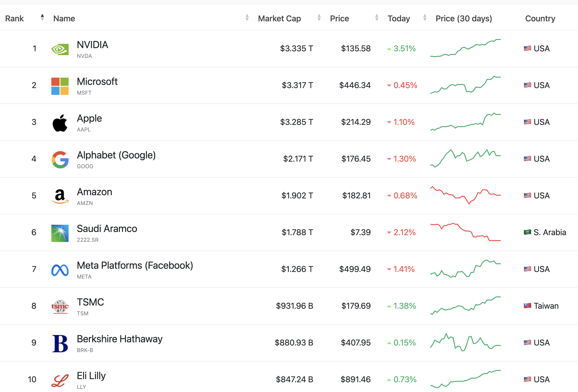The image size is (578, 392).
Task: Sort by Name using sort arrows
Action: point(247,18)
